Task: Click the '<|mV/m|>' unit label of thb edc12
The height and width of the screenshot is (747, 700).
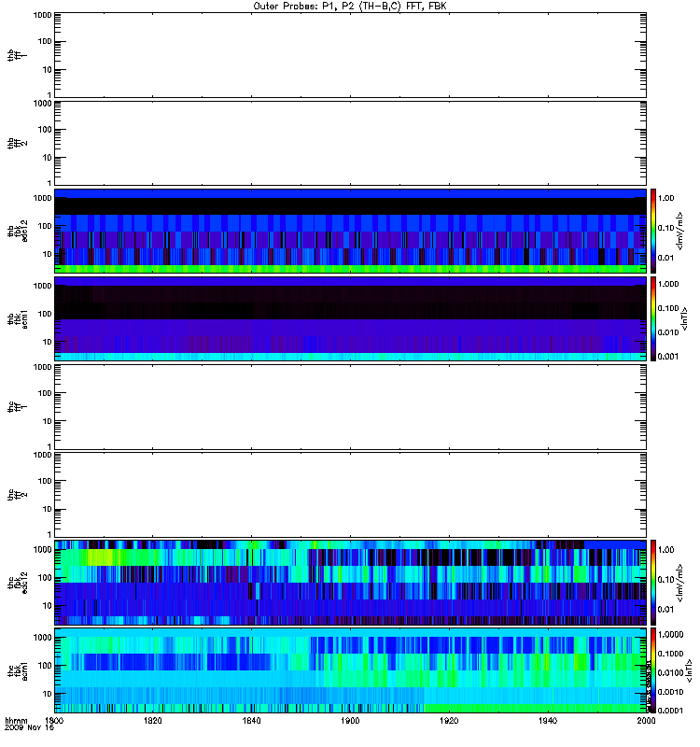Action: (680, 231)
